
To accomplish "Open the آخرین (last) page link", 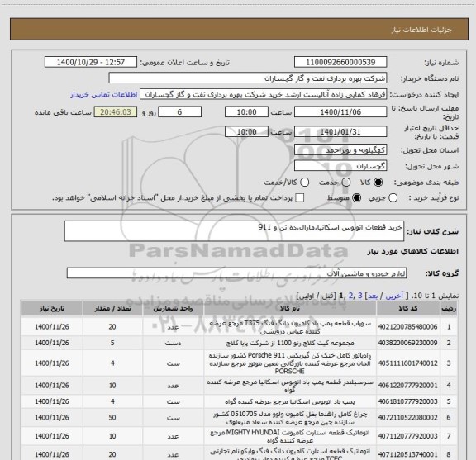I will coord(394,295).
